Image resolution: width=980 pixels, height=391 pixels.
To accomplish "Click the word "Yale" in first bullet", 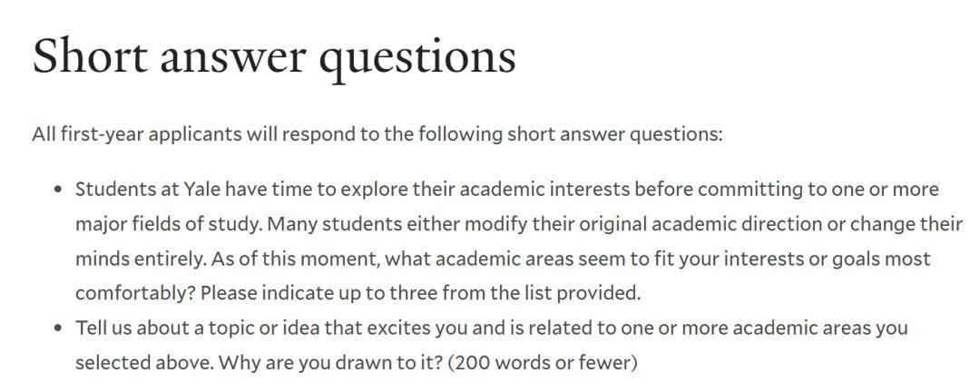I will [x=201, y=190].
